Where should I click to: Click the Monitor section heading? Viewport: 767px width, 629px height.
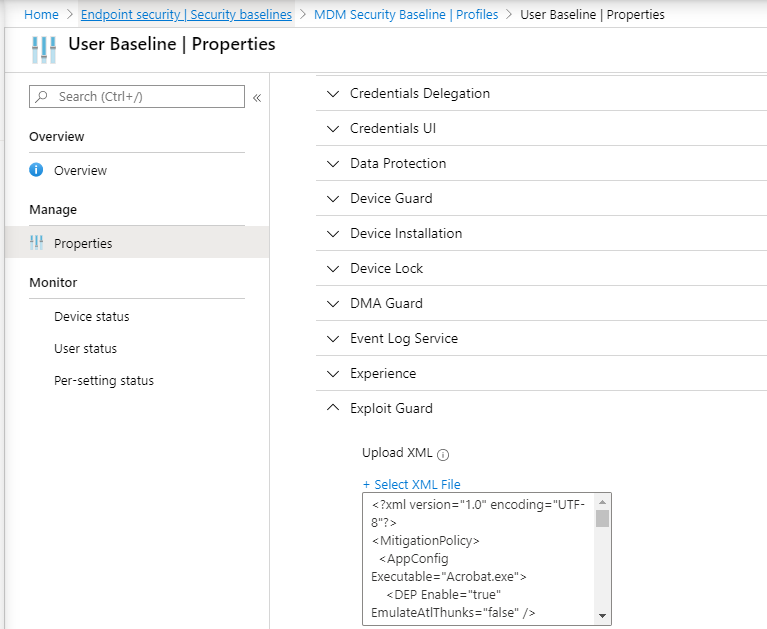pyautogui.click(x=53, y=282)
